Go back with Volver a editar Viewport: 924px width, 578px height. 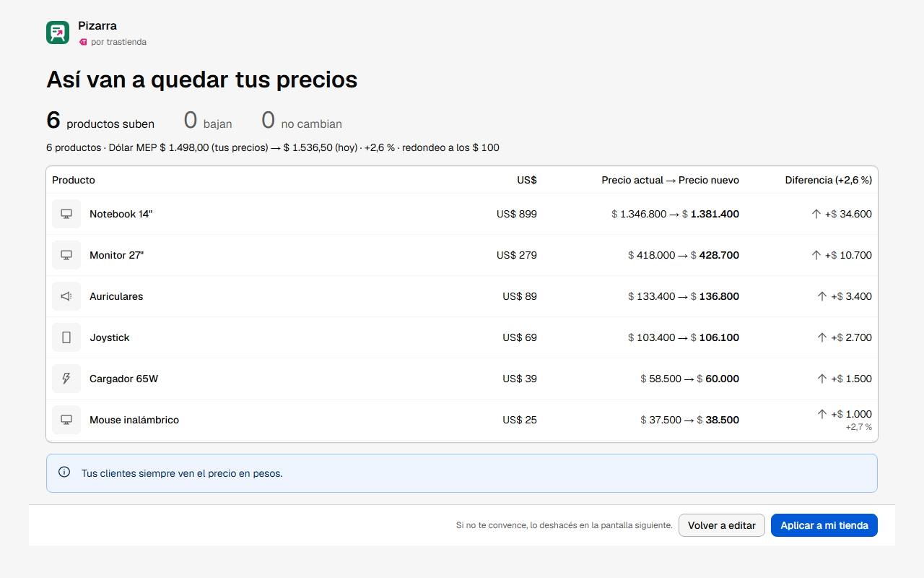coord(722,525)
